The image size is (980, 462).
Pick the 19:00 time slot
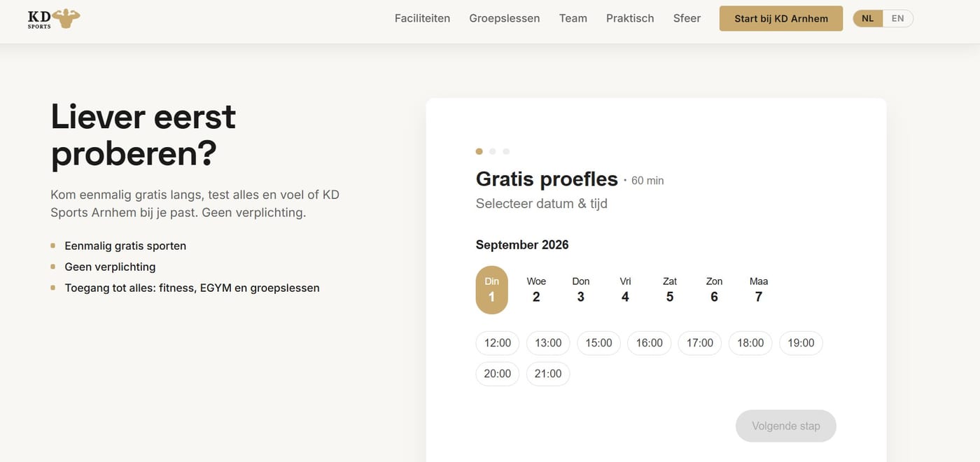[801, 343]
